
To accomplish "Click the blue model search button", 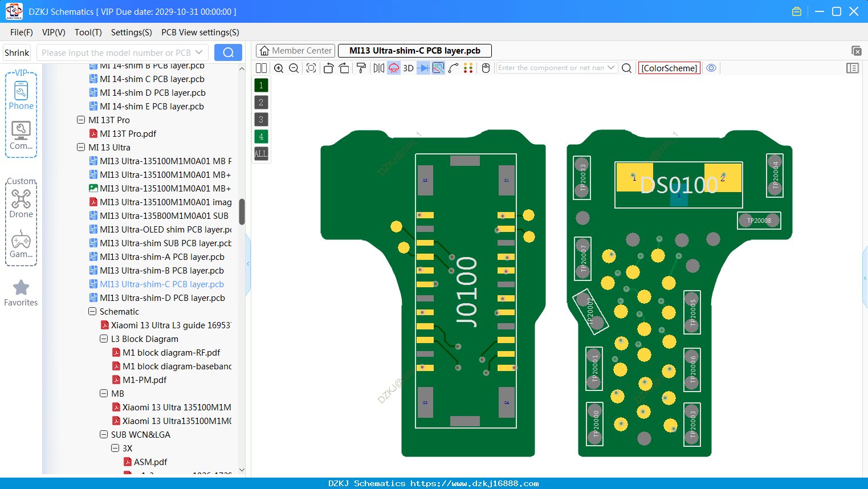I will coord(228,52).
